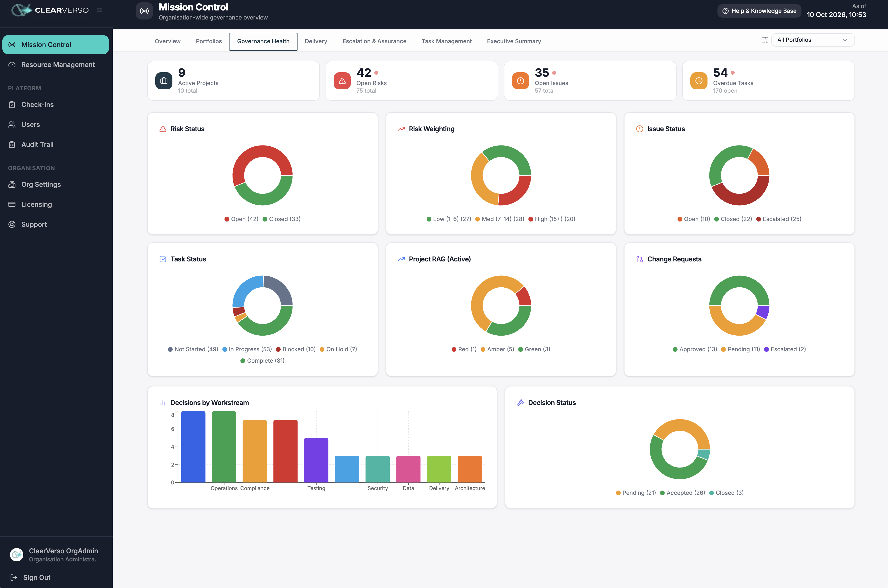Click the Task Status checkbox icon

163,259
